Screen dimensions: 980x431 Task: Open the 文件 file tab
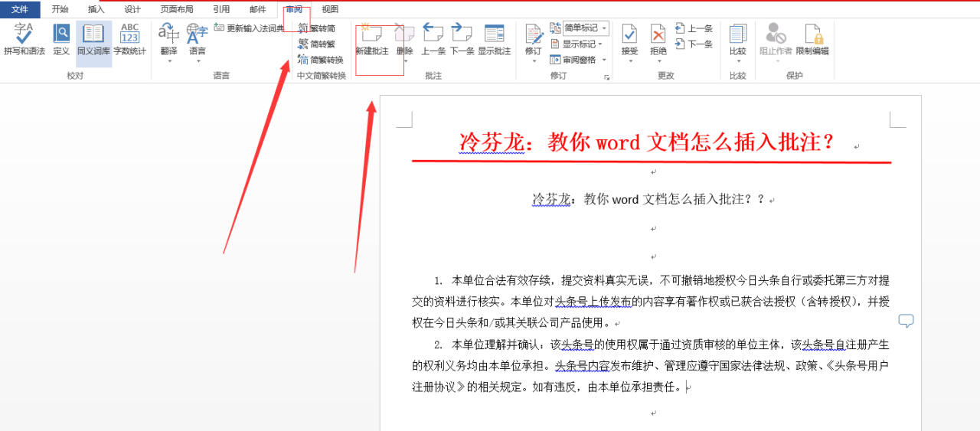20,9
